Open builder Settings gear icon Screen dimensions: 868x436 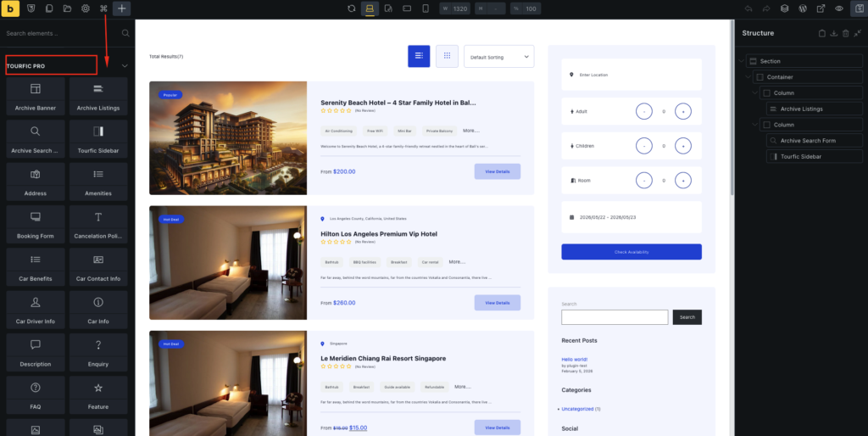86,8
